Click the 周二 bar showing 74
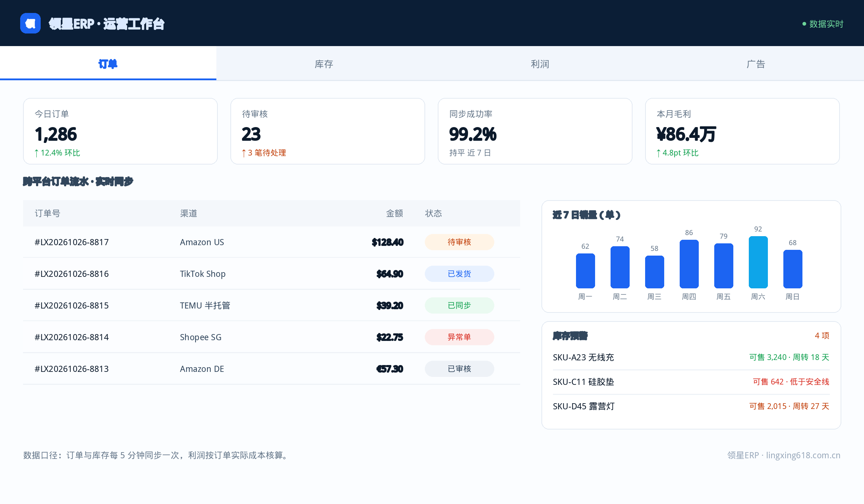The width and height of the screenshot is (864, 504). pyautogui.click(x=620, y=267)
